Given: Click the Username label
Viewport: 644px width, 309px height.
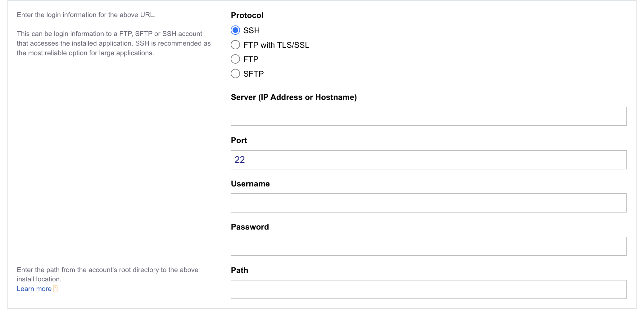Looking at the screenshot, I should point(250,183).
